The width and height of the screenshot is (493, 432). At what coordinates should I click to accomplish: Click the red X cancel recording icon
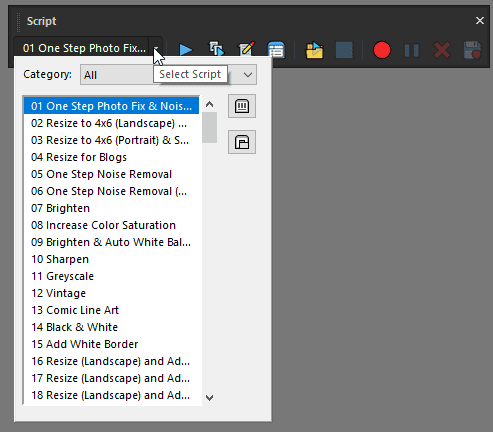point(442,50)
